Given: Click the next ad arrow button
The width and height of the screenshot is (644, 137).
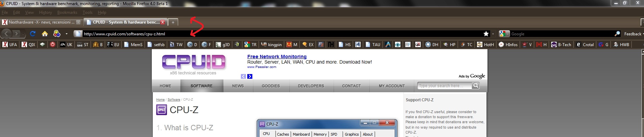Looking at the screenshot, I should 250,76.
